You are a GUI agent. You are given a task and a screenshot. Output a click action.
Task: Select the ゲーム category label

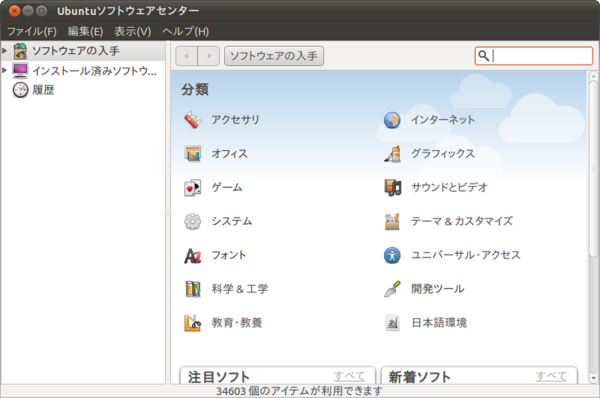(x=227, y=188)
